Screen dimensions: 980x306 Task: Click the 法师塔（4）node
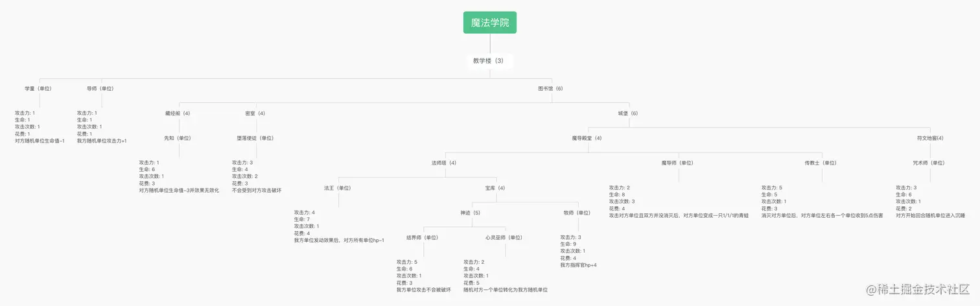click(x=444, y=163)
